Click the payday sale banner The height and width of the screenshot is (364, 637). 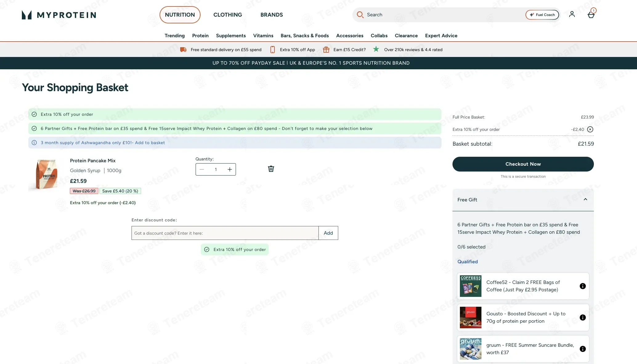pyautogui.click(x=318, y=63)
